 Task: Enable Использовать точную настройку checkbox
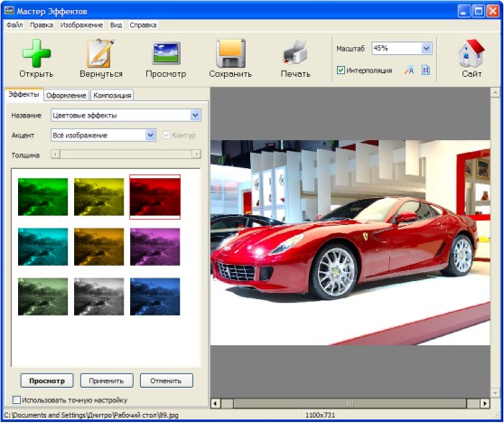pos(16,399)
